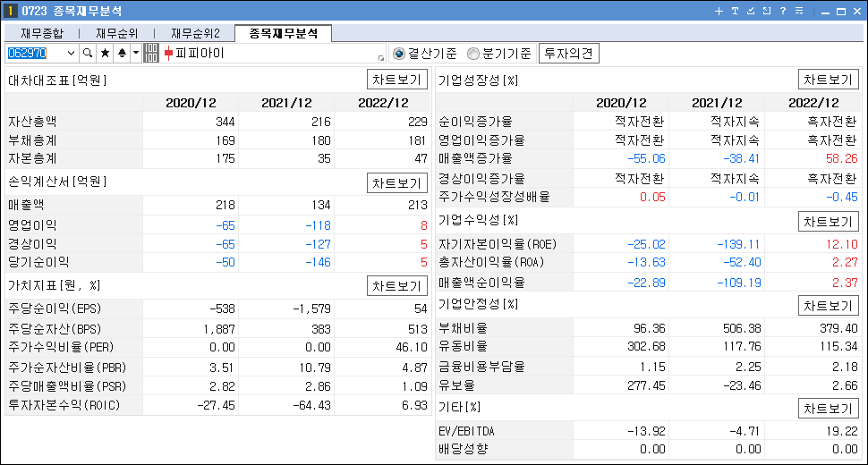Open 차트보기 for 기업안정성
This screenshot has width=868, height=465.
pos(828,306)
